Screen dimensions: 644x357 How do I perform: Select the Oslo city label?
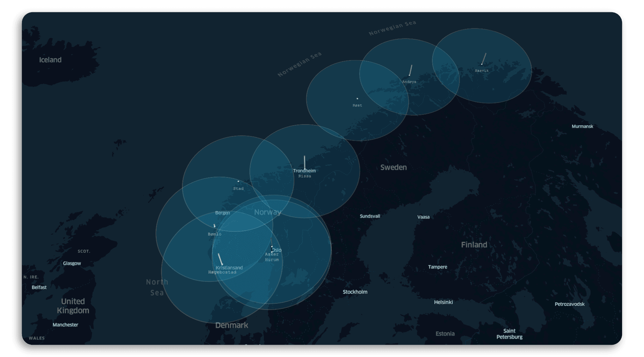coord(277,250)
